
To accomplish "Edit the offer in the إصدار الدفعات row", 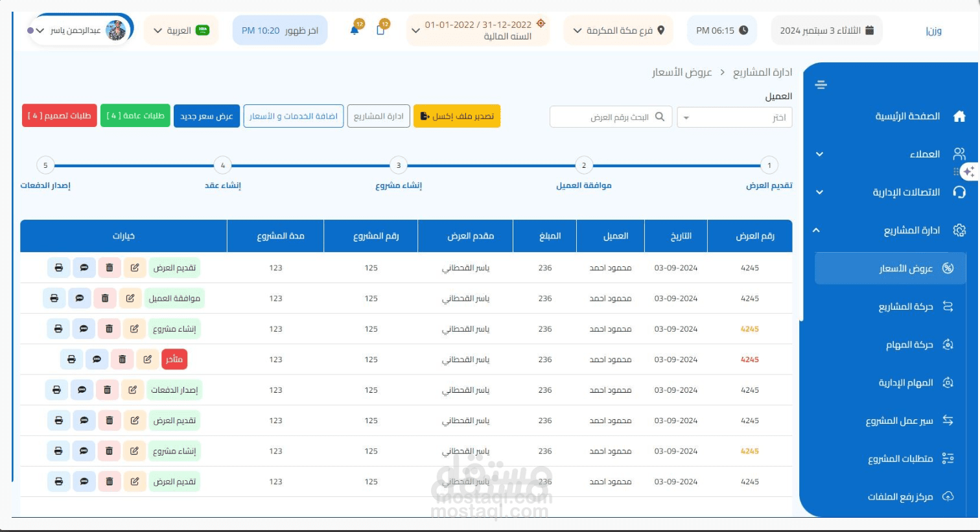I will pos(132,389).
